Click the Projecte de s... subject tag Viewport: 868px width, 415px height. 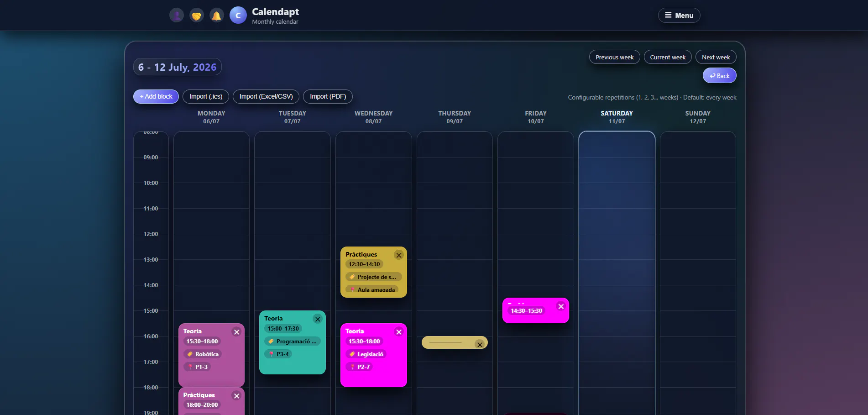pyautogui.click(x=373, y=277)
